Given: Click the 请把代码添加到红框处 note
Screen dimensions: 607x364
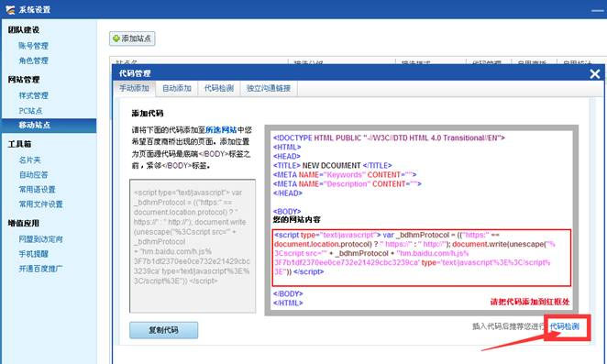Looking at the screenshot, I should (530, 302).
